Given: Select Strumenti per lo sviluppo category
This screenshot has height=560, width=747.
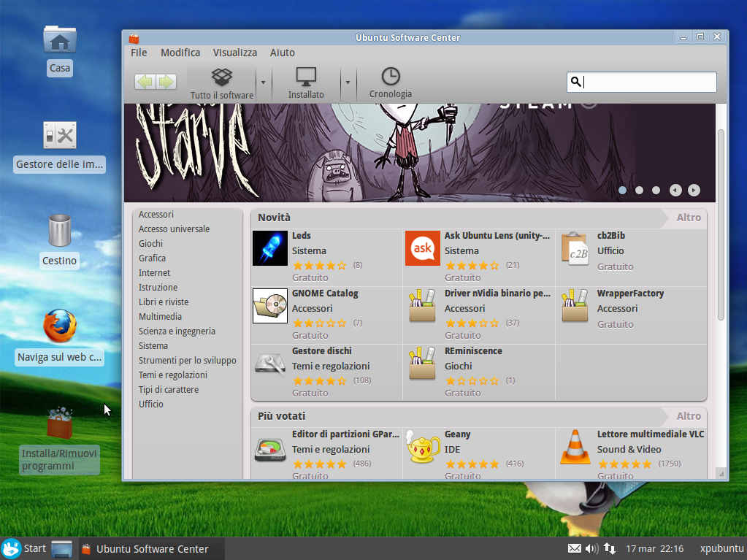Looking at the screenshot, I should point(187,361).
